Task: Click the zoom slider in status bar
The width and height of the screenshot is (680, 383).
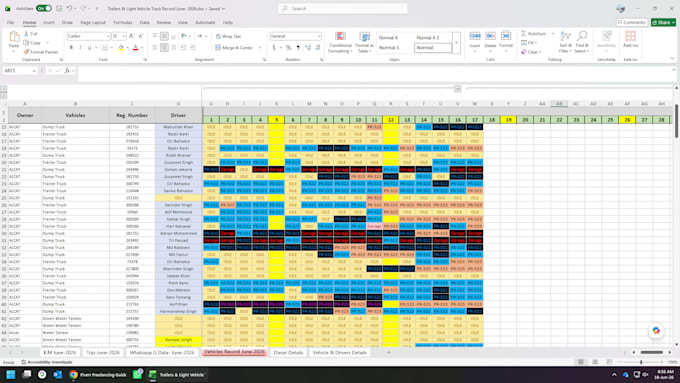Action: 641,362
